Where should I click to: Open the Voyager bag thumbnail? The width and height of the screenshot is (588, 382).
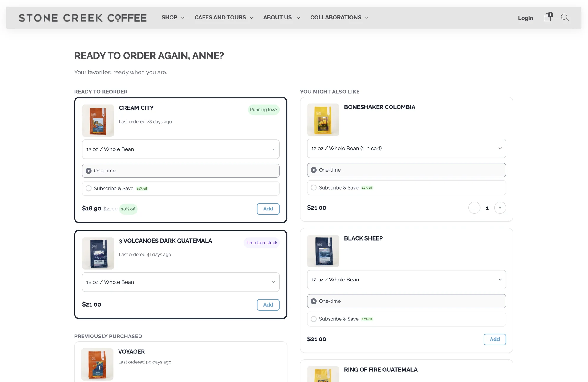(x=97, y=364)
